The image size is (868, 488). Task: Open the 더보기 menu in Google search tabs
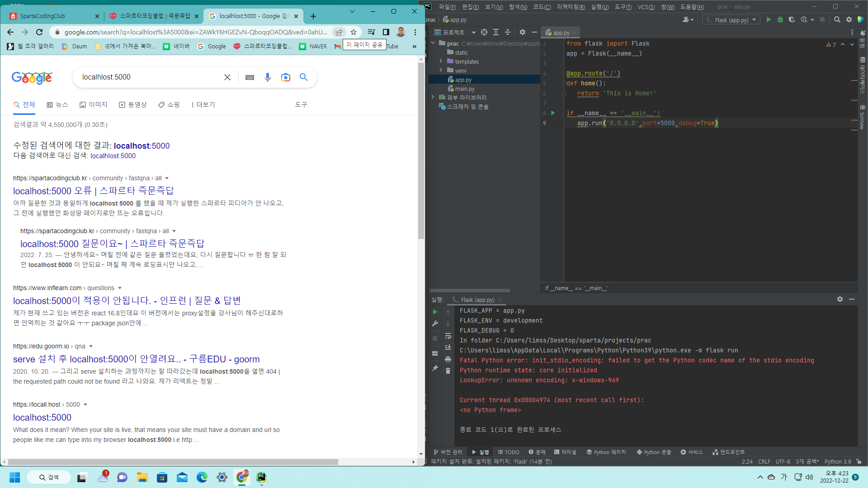pyautogui.click(x=203, y=105)
